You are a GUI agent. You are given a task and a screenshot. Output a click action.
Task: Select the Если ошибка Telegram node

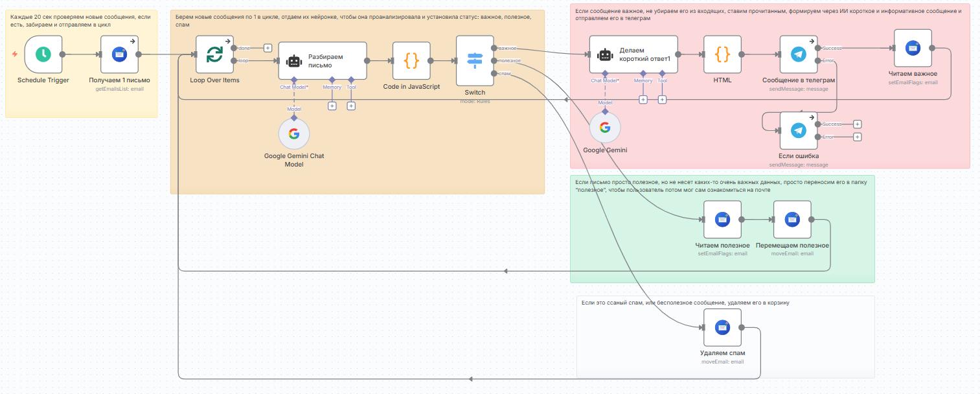(798, 130)
